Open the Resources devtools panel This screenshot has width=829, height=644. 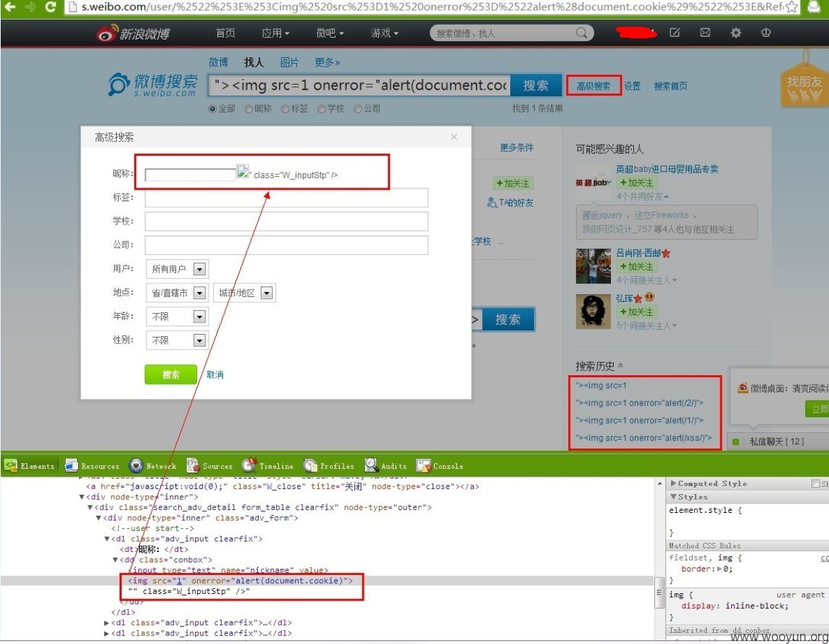coord(91,466)
